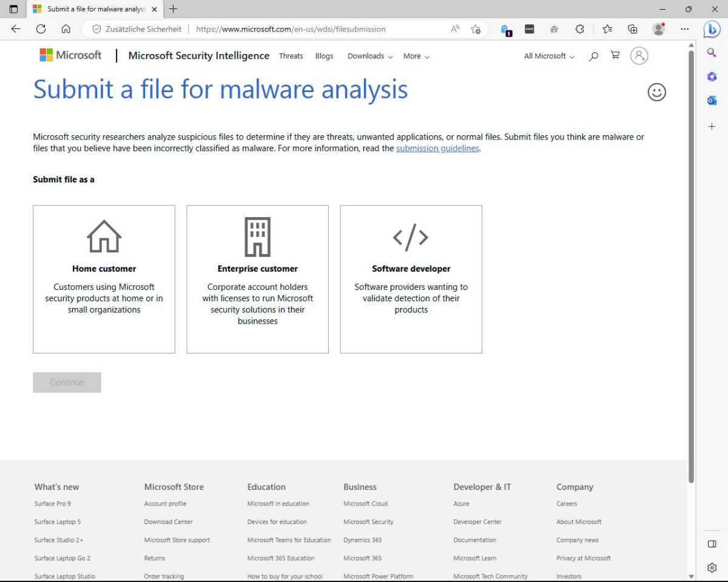The width and height of the screenshot is (728, 582).
Task: Open the Dynamics 365 footer link
Action: [x=363, y=540]
